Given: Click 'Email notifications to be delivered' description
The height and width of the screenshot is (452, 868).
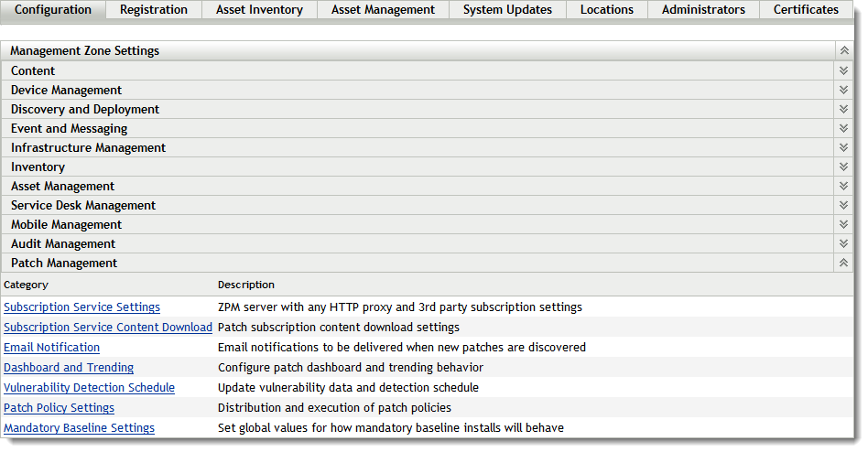Looking at the screenshot, I should click(x=402, y=348).
